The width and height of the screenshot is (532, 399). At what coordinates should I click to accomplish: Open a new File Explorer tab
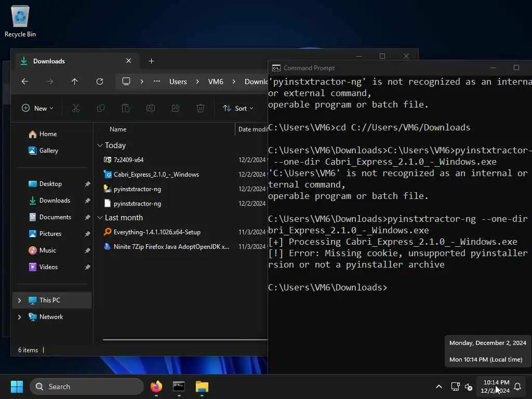[x=151, y=61]
